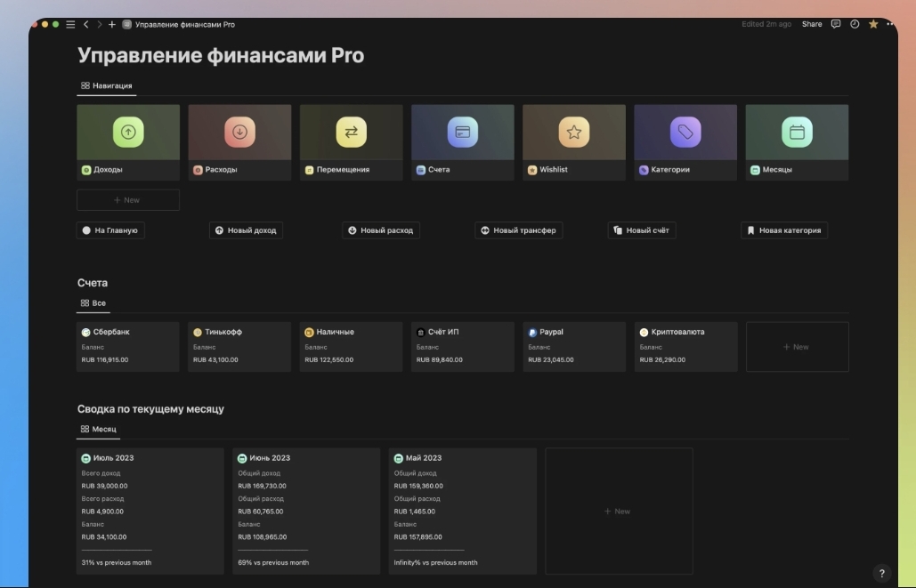Select the Навигация view tab
This screenshot has width=916, height=588.
[107, 86]
